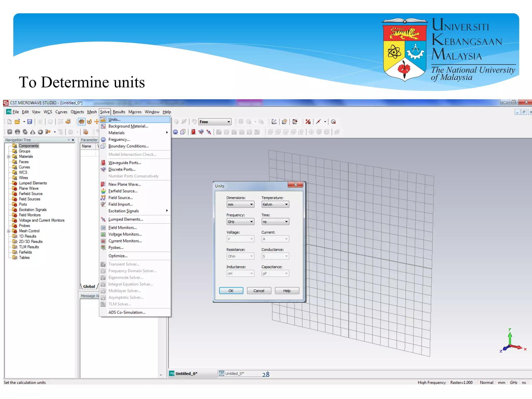The image size is (532, 399).
Task: Click the Discrete Port toolbar icon
Action: [201, 132]
